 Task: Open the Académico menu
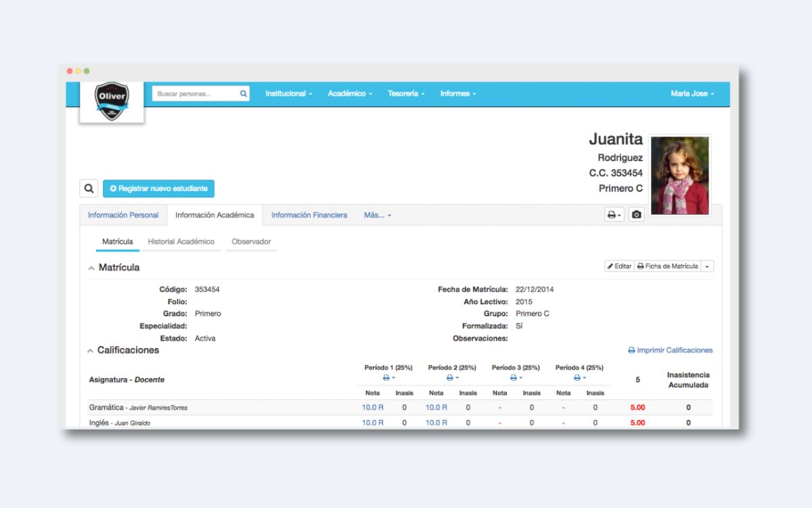(x=350, y=93)
